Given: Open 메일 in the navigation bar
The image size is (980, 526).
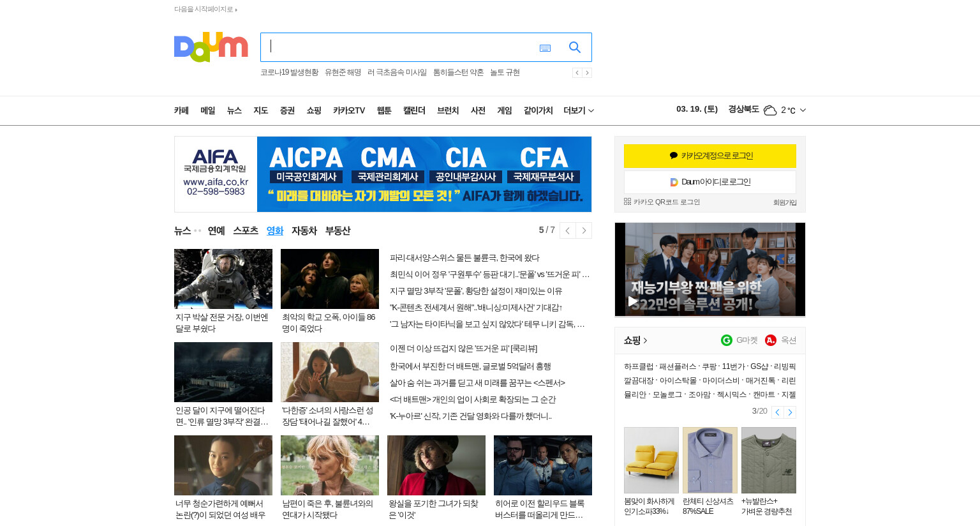Looking at the screenshot, I should (x=208, y=110).
